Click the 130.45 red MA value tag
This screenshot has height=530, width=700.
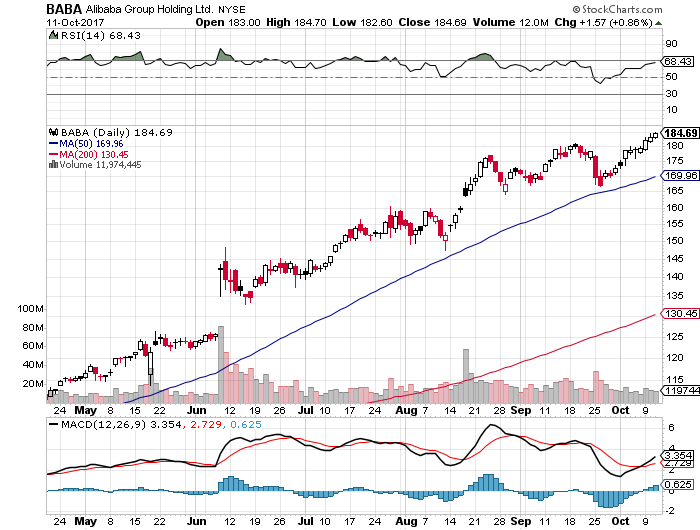(681, 313)
